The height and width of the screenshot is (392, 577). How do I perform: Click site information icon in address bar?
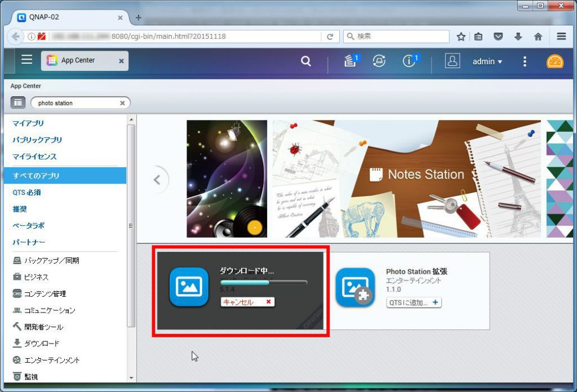(x=32, y=37)
